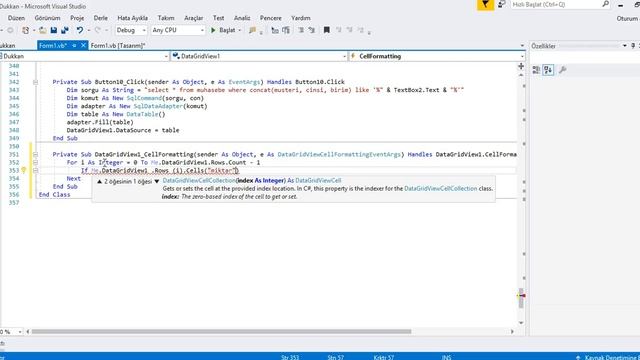The height and width of the screenshot is (360, 640).
Task: Click the Save file icon
Action: 53,30
